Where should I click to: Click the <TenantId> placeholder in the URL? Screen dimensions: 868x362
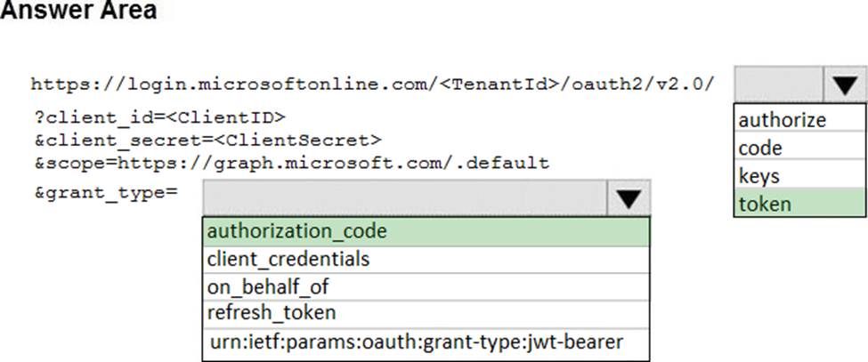[x=499, y=84]
